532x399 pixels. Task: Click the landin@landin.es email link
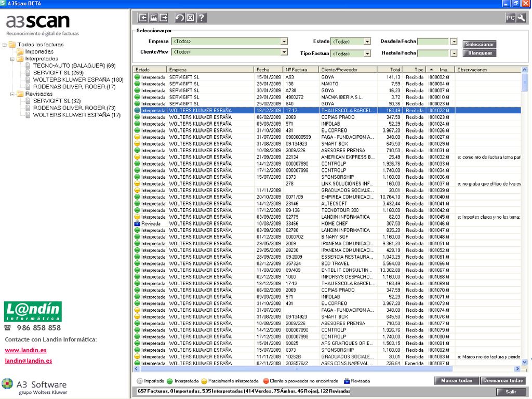[x=29, y=361]
